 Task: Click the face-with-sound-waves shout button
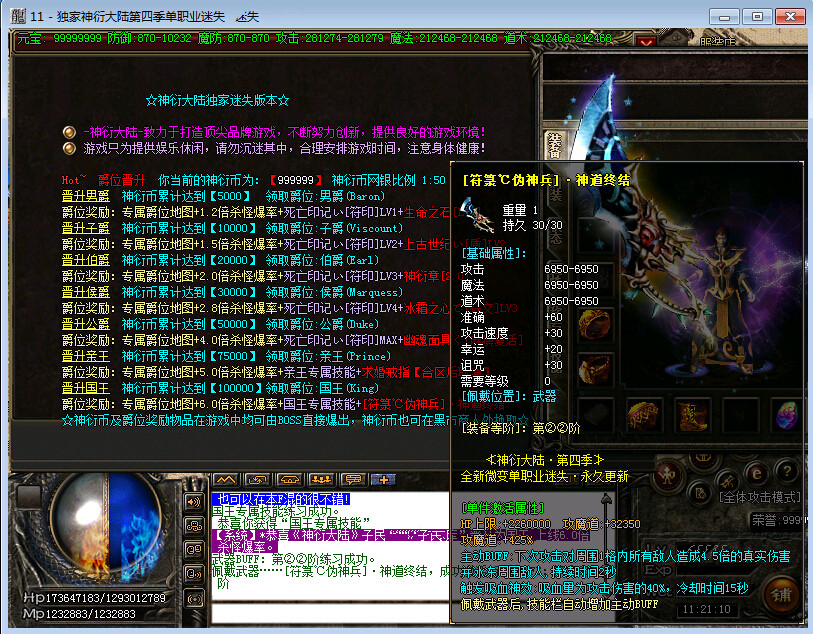194,574
